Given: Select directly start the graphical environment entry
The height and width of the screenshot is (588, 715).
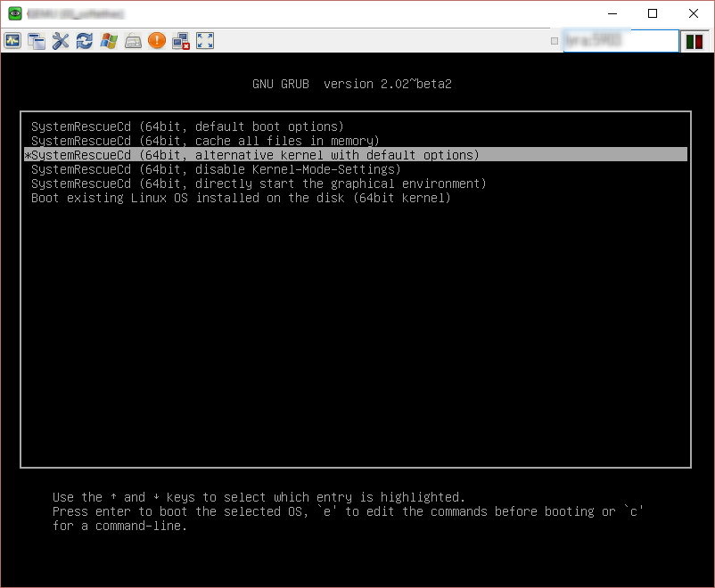Looking at the screenshot, I should click(x=259, y=184).
